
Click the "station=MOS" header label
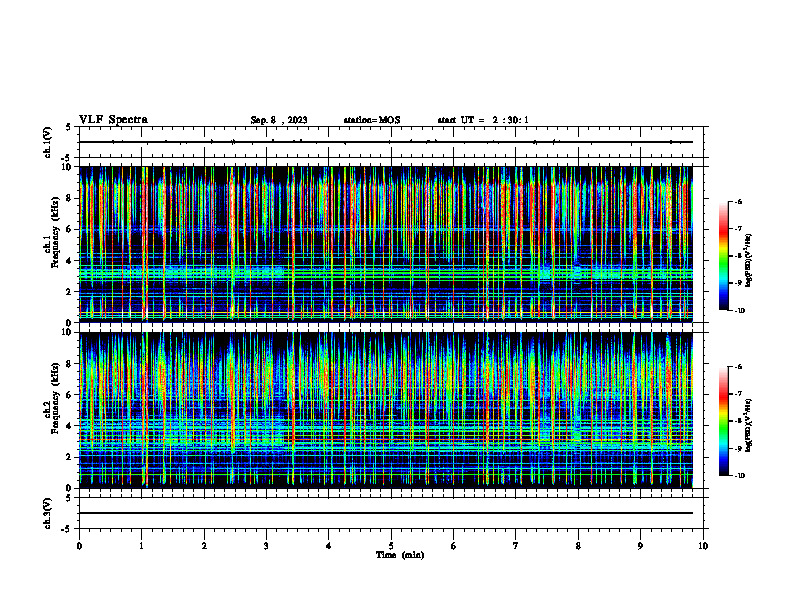click(372, 120)
